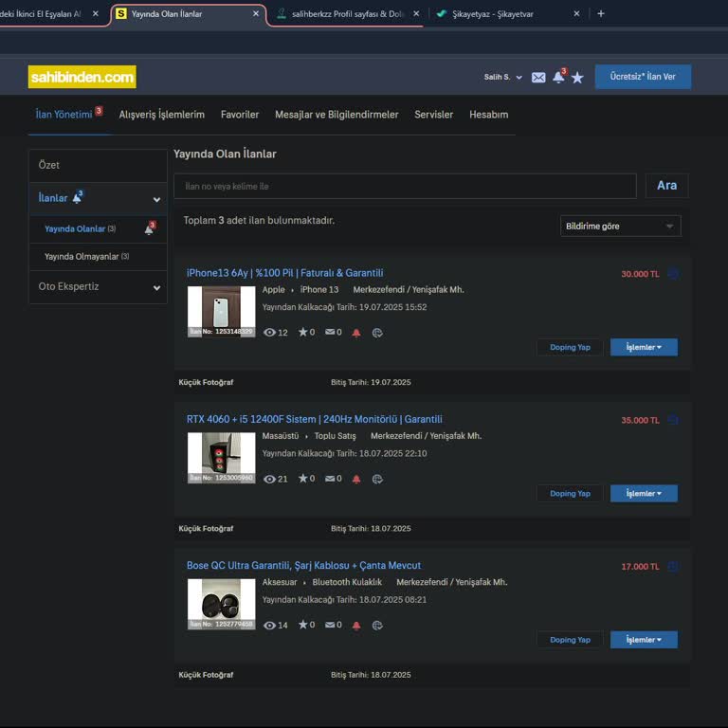This screenshot has width=728, height=728.
Task: Expand İşlemler menu for iPhone13 listing
Action: (x=644, y=348)
